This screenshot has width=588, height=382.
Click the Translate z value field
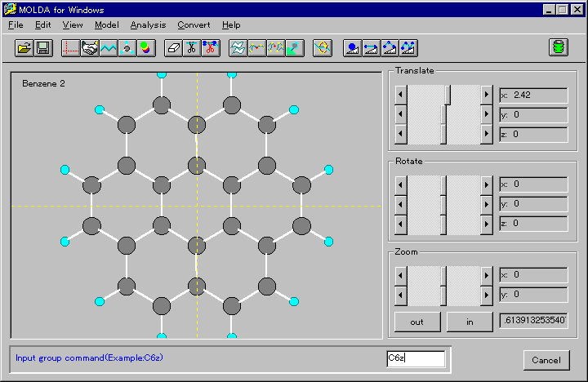point(533,134)
